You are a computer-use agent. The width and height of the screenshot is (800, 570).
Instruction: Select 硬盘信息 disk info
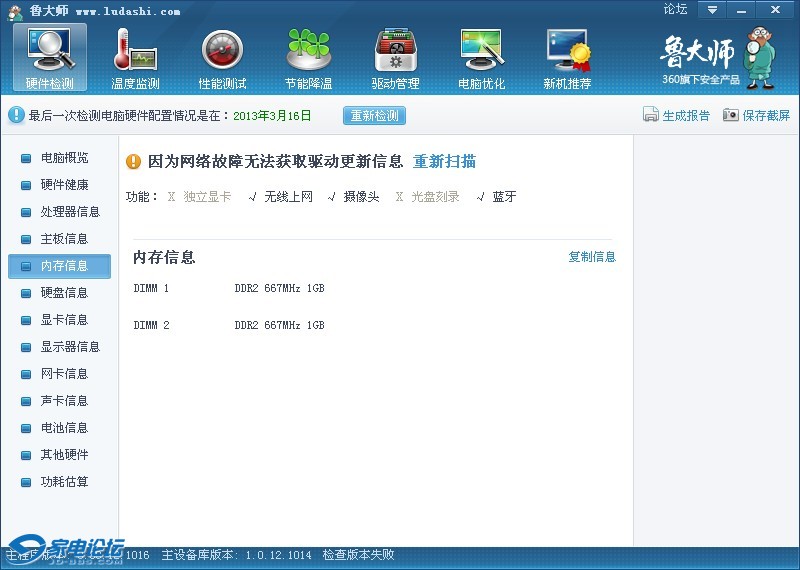click(64, 293)
